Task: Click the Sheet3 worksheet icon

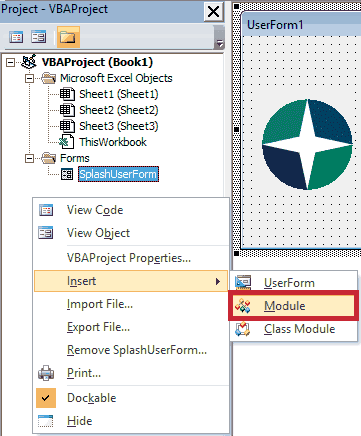Action: [67, 126]
